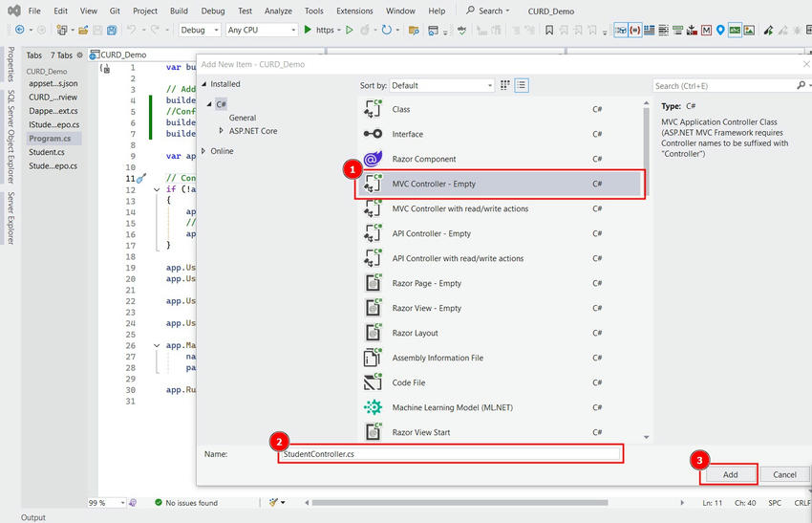Open the File menu
Screen dimensions: 812x523
[x=34, y=11]
